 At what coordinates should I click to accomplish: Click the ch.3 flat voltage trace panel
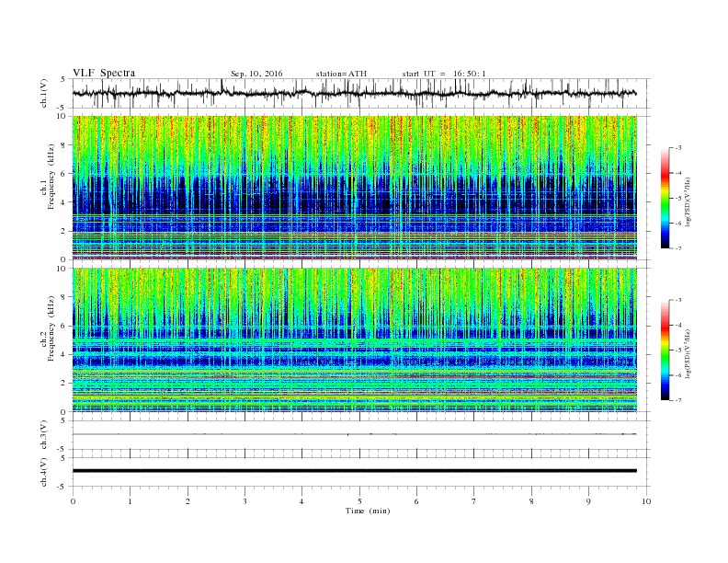coord(361,435)
